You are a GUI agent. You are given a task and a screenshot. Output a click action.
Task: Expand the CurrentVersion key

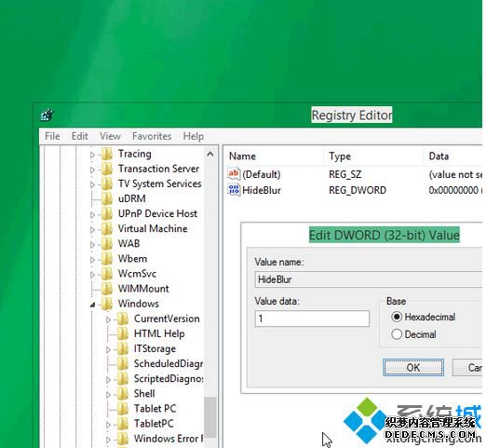pos(108,319)
